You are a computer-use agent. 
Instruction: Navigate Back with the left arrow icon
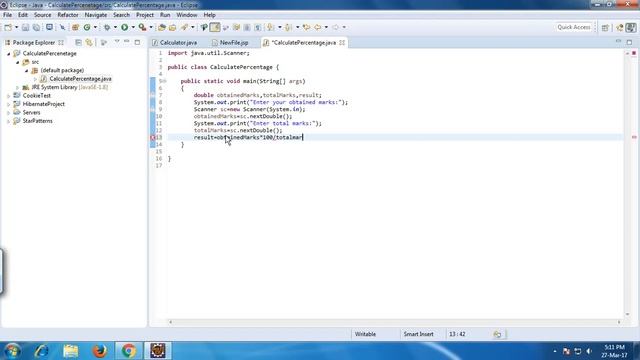click(x=317, y=27)
